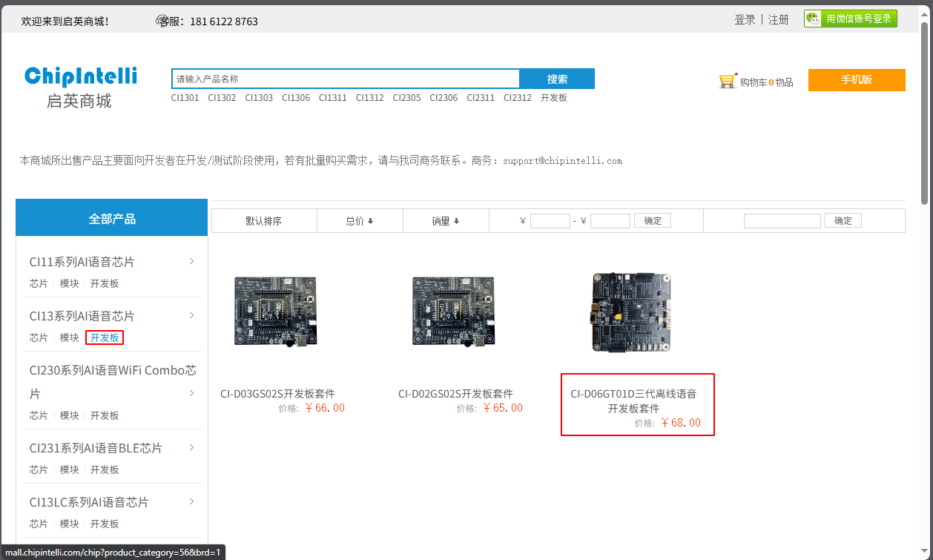Image resolution: width=933 pixels, height=560 pixels.
Task: Click the CI2306 quick search link
Action: click(x=444, y=98)
